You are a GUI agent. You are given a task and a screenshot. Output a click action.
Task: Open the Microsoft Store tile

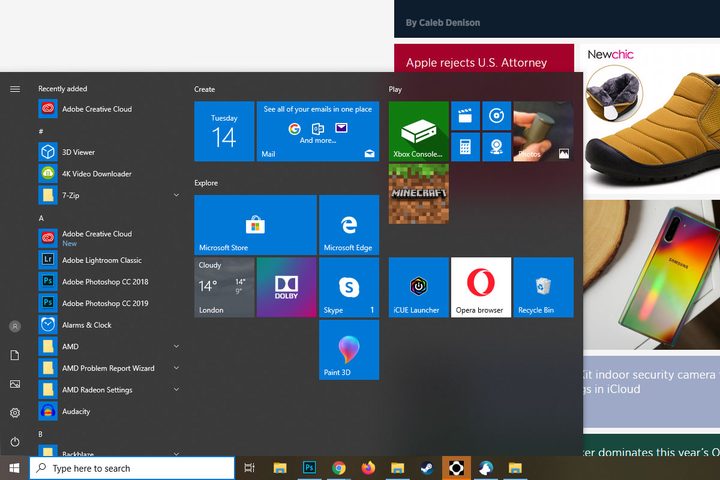point(255,225)
